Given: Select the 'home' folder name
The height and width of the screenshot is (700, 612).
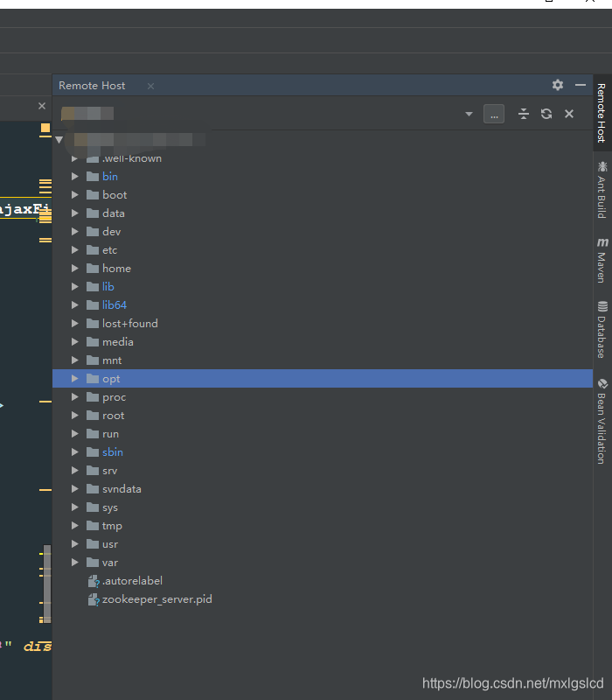Looking at the screenshot, I should click(116, 269).
